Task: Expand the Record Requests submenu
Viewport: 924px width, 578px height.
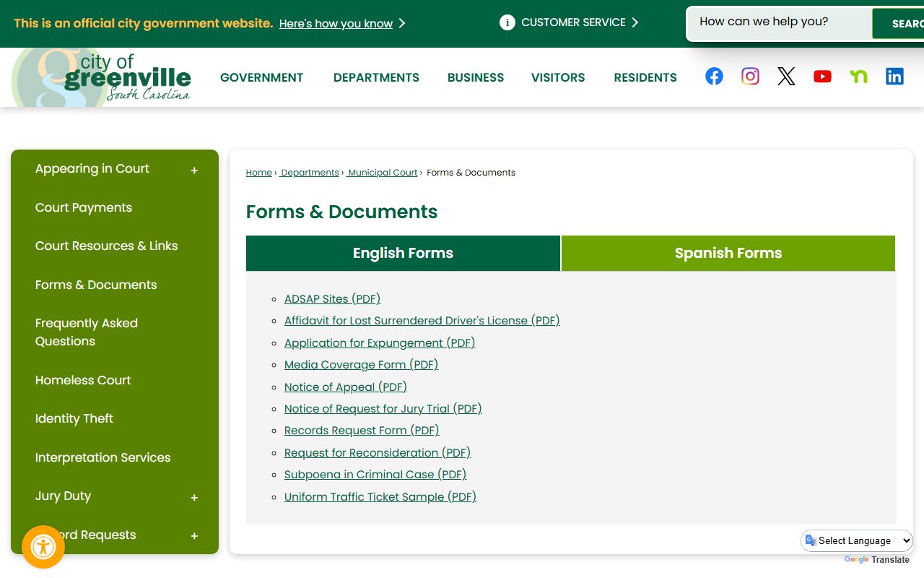Action: [x=194, y=536]
